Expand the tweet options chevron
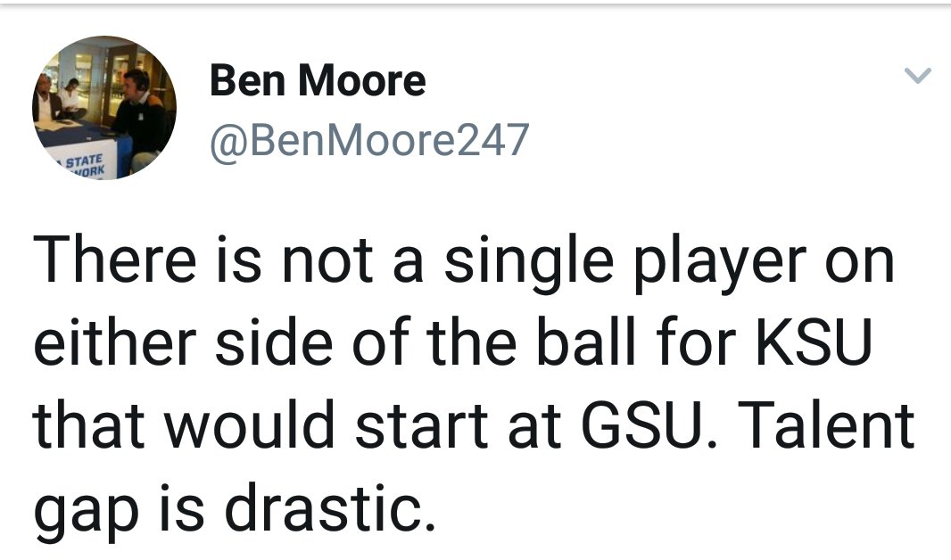 tap(917, 77)
